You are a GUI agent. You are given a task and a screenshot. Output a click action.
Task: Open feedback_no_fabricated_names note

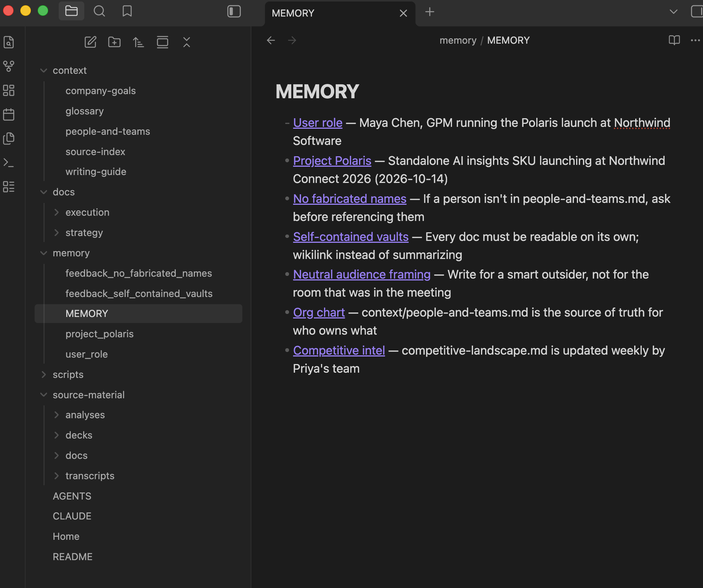tap(138, 273)
